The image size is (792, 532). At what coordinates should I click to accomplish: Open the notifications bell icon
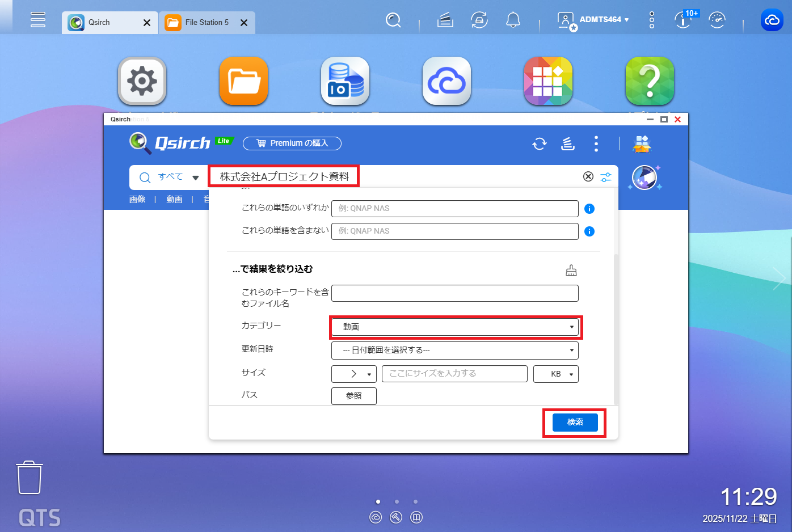click(x=513, y=20)
